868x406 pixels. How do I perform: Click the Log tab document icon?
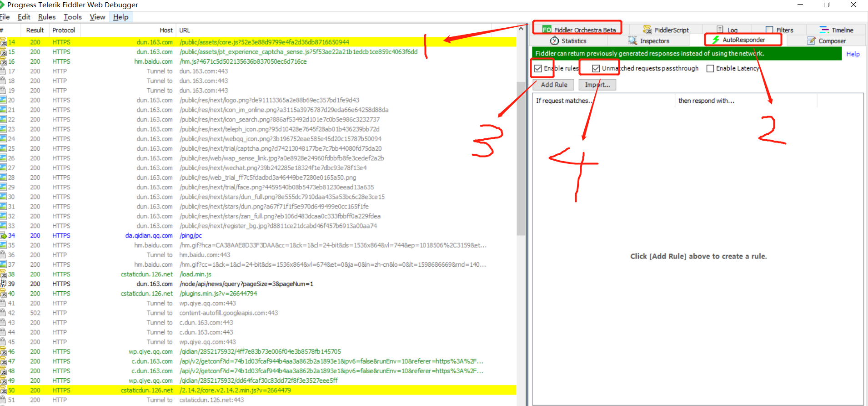(x=720, y=30)
